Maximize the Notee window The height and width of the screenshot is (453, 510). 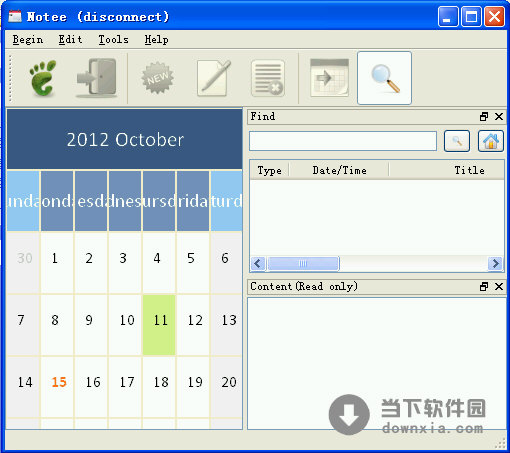(471, 16)
